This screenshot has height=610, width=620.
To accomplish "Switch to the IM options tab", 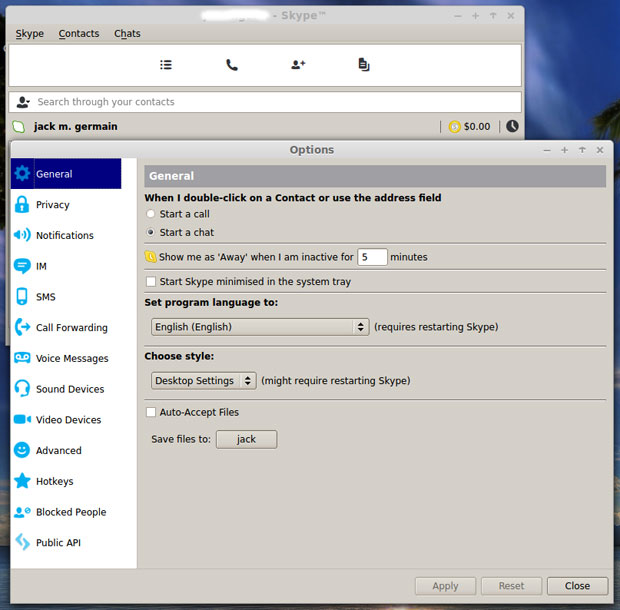I will coord(66,266).
